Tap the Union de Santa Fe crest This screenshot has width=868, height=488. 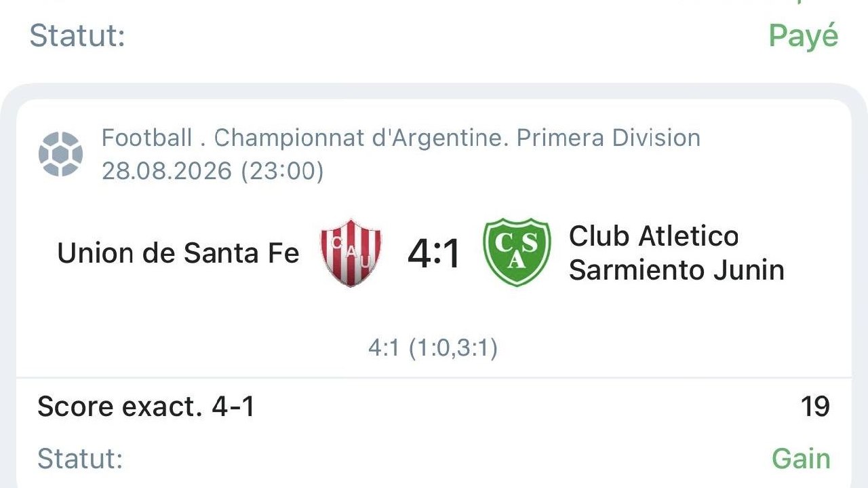point(351,252)
